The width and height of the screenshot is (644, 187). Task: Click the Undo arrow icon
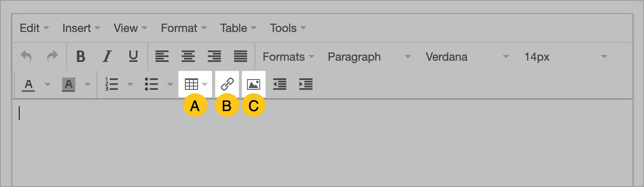click(x=26, y=56)
